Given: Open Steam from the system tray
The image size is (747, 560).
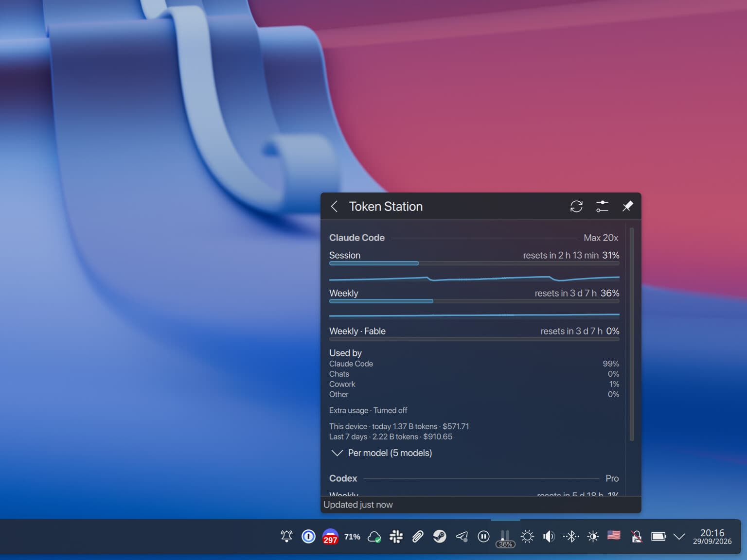Looking at the screenshot, I should pos(440,536).
